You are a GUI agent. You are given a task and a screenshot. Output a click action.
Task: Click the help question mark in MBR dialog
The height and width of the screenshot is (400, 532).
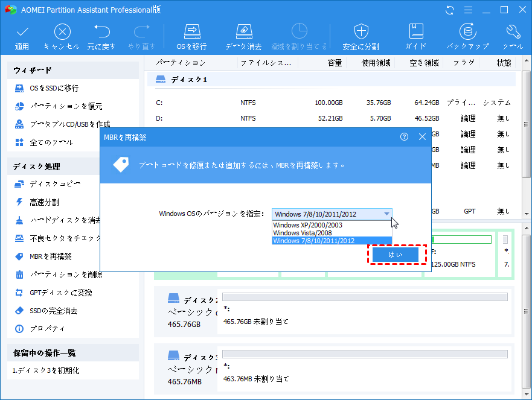[404, 136]
